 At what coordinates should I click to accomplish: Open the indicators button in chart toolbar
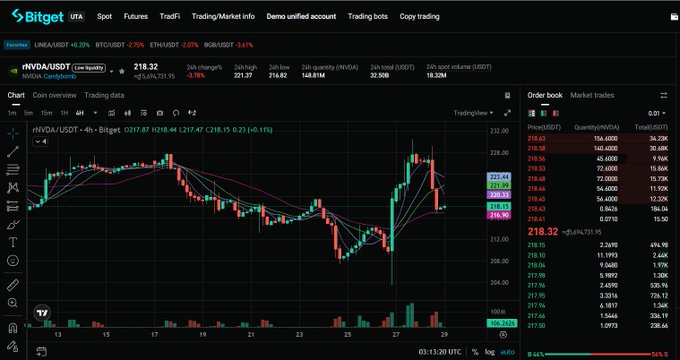click(x=111, y=113)
